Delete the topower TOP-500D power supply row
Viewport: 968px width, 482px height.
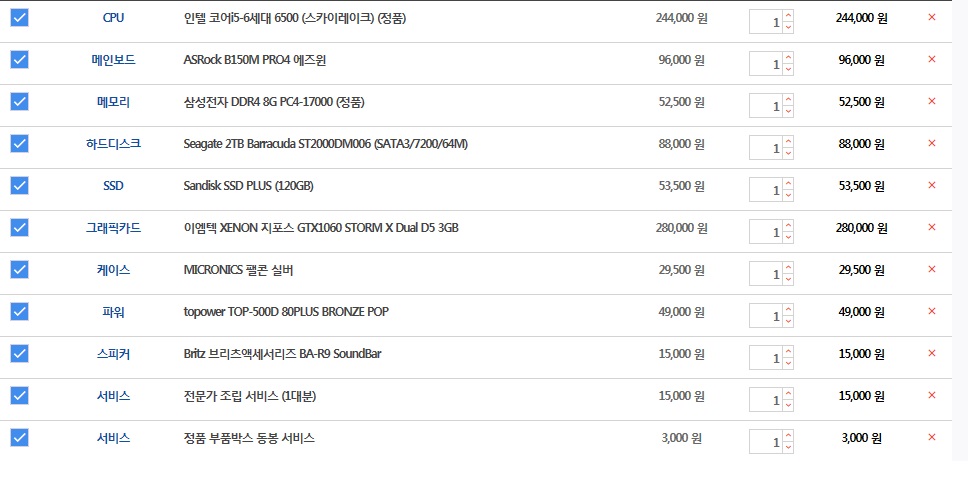click(932, 311)
